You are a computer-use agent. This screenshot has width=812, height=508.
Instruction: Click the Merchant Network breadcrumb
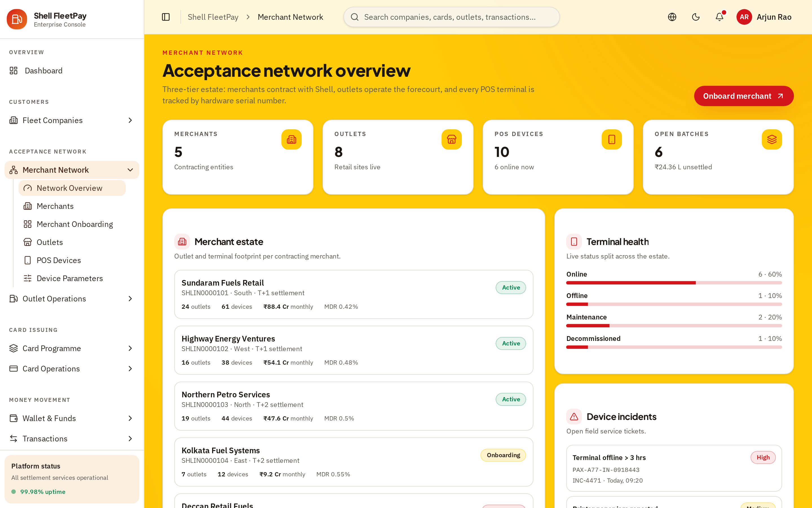[290, 17]
